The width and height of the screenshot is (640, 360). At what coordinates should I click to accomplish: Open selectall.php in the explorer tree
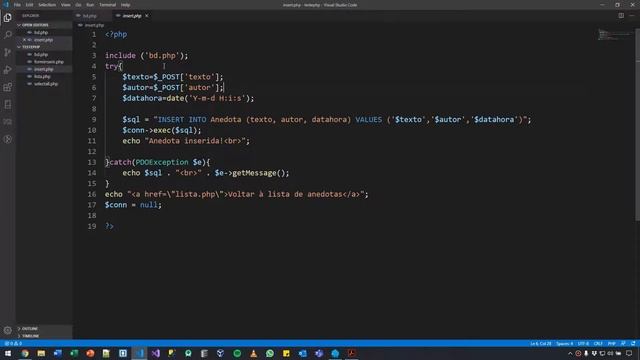click(44, 84)
